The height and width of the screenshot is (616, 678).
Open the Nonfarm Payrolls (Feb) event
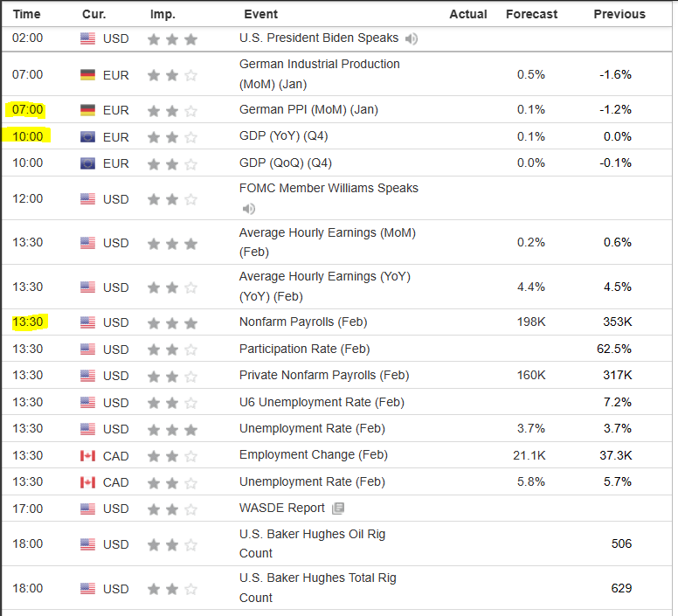(303, 322)
